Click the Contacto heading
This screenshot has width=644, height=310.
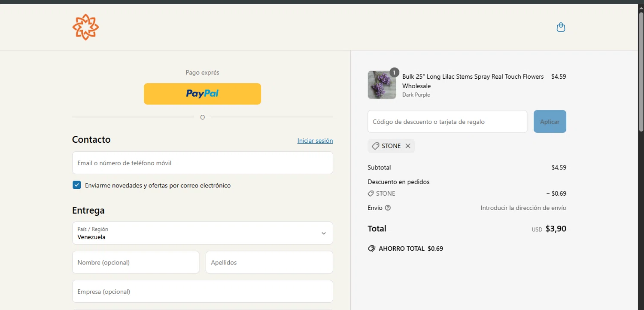click(x=91, y=139)
